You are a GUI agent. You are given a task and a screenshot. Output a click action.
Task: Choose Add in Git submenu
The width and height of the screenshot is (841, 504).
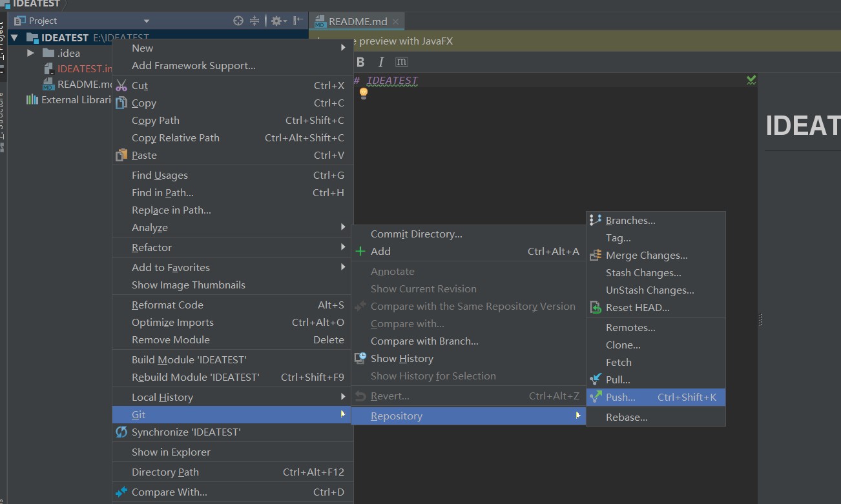click(x=468, y=251)
